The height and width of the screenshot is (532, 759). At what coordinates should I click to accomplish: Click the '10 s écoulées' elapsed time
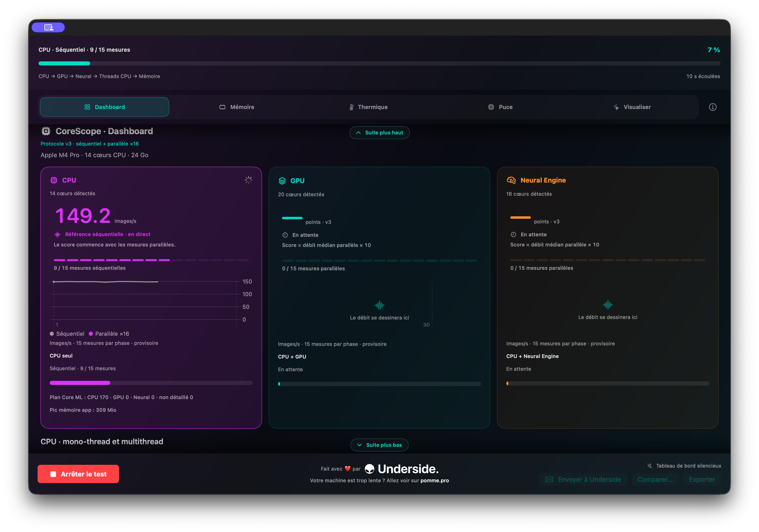point(703,76)
